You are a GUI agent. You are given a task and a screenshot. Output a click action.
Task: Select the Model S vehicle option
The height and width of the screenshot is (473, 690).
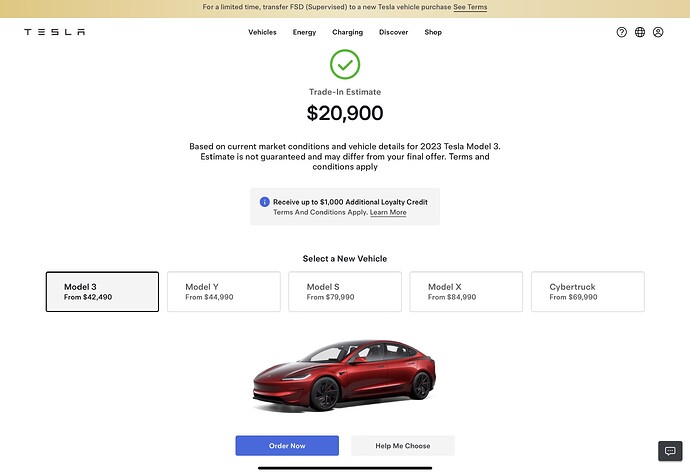click(345, 292)
